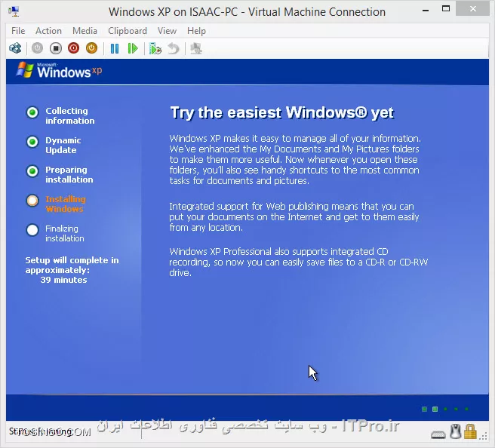Click the padlock status icon
Screen dimensions: 495x448
[x=470, y=431]
